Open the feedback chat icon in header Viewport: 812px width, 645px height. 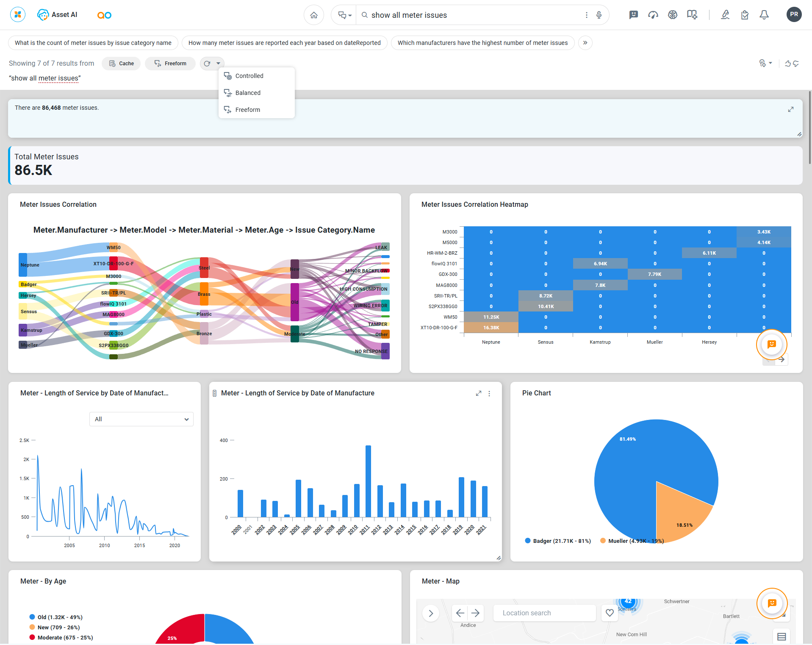[x=634, y=15]
